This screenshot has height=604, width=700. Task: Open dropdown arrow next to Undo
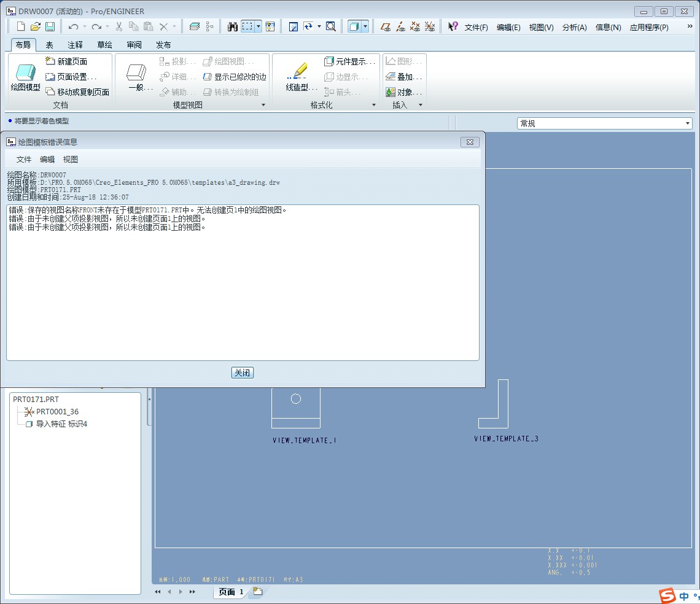85,27
